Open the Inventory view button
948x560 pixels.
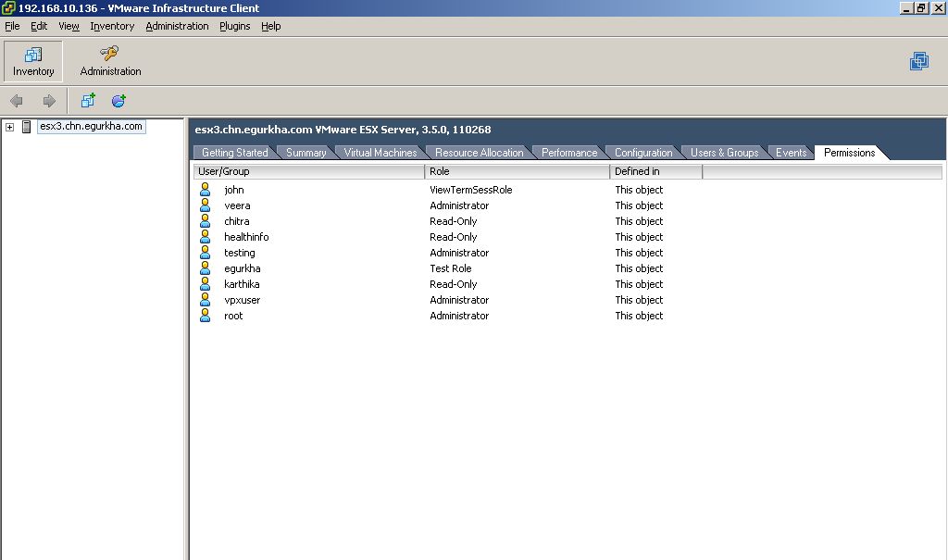33,61
